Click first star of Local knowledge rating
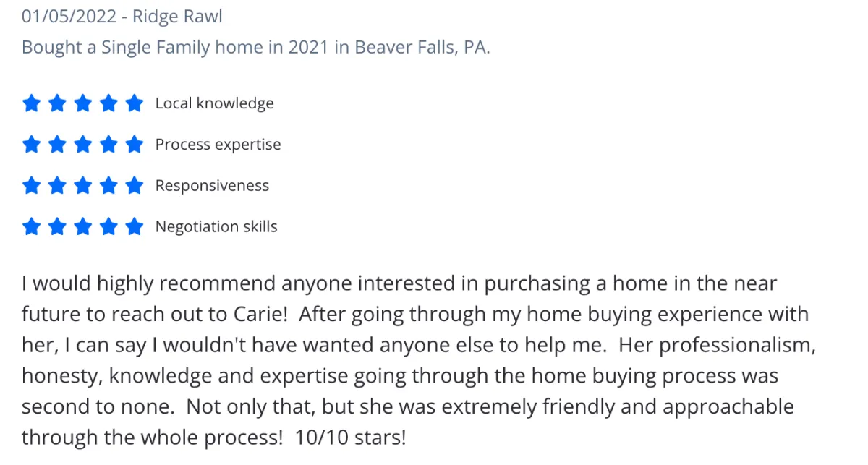 point(31,103)
